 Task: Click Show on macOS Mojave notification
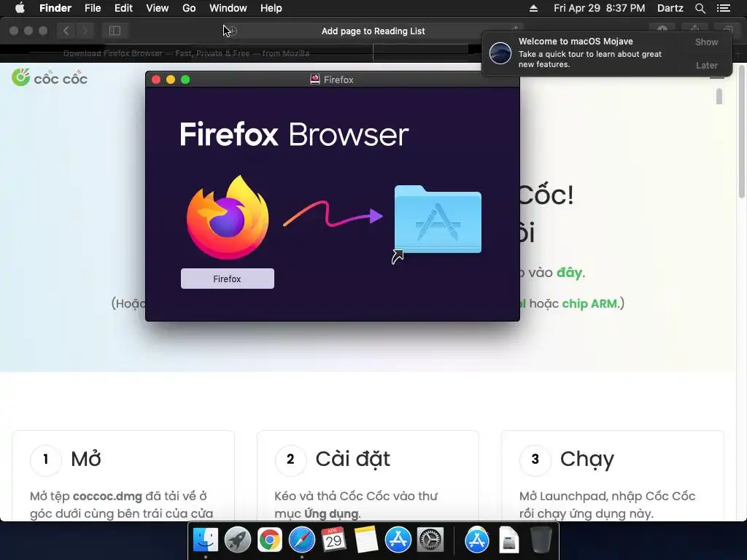pyautogui.click(x=706, y=42)
